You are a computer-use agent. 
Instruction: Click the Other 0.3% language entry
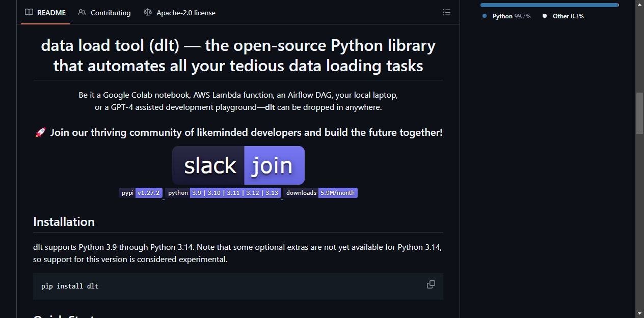563,16
